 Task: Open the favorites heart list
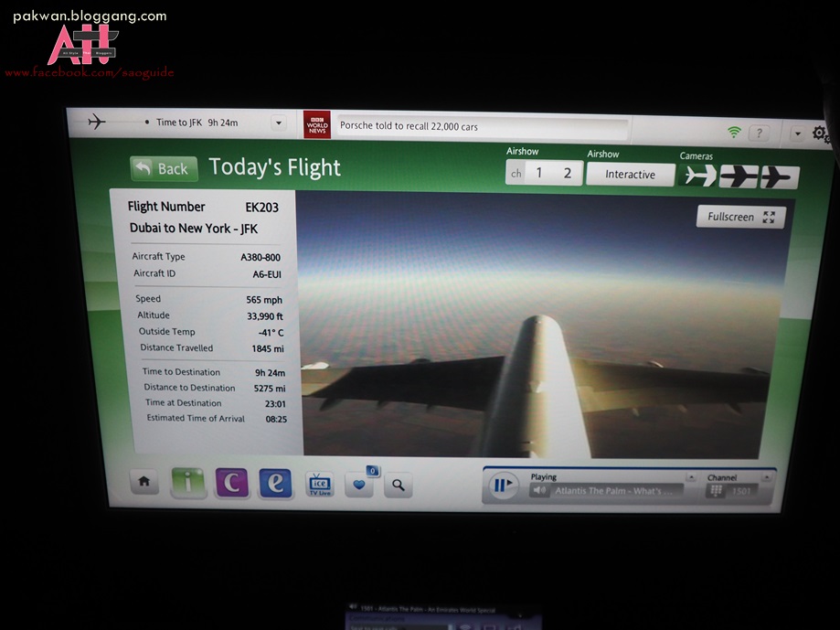pos(359,485)
